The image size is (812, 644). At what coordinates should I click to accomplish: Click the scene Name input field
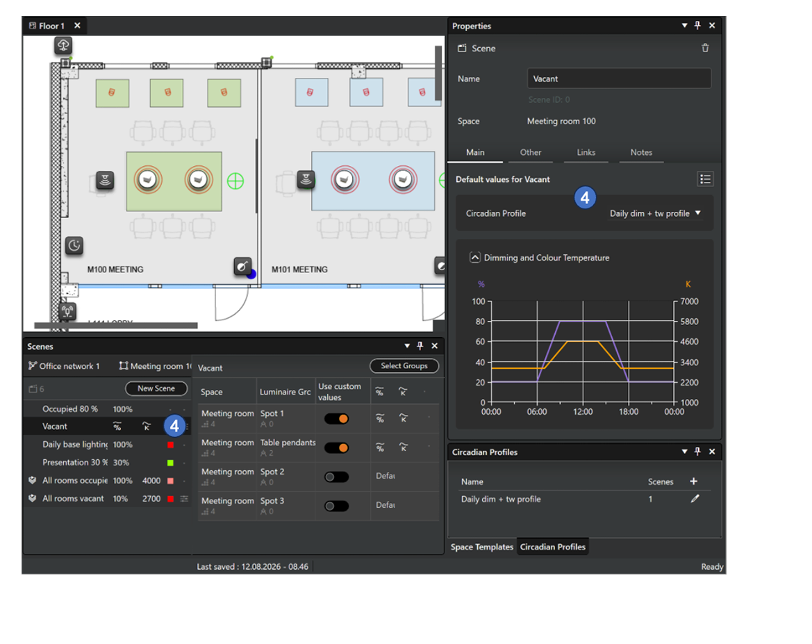click(x=619, y=79)
